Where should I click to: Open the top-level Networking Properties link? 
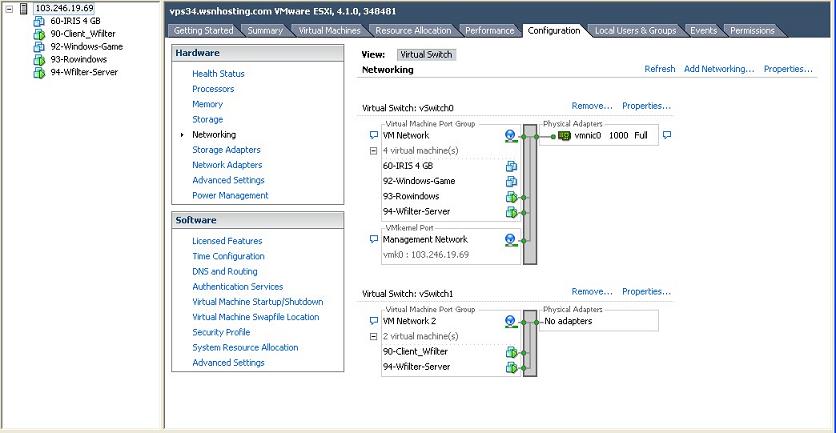[788, 69]
